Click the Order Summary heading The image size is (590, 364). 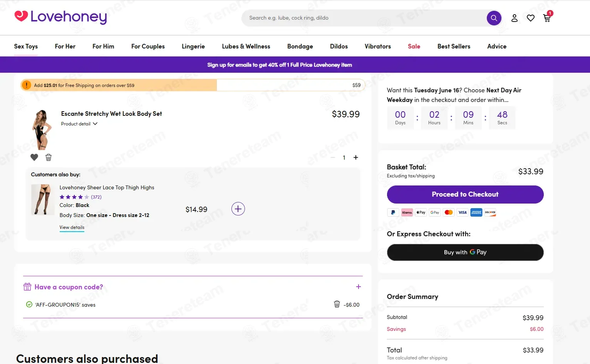tap(412, 297)
